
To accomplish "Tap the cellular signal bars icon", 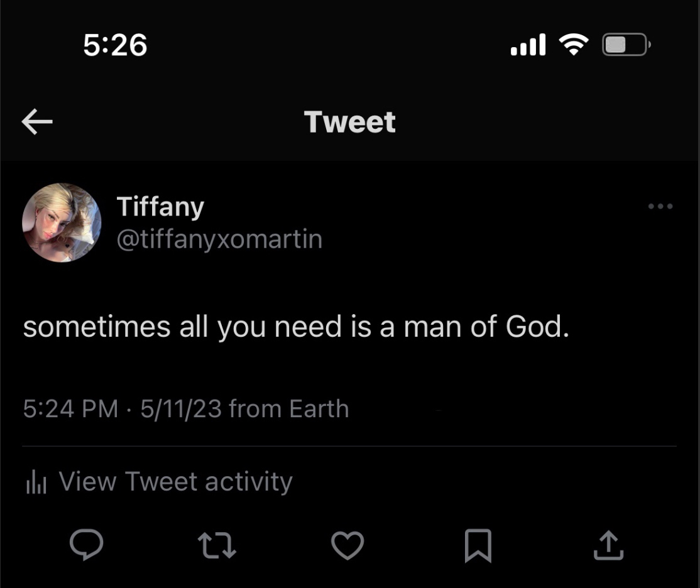I will coord(528,45).
